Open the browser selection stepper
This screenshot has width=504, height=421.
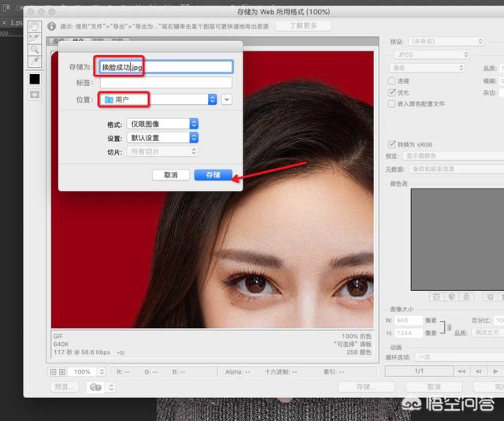coord(111,387)
